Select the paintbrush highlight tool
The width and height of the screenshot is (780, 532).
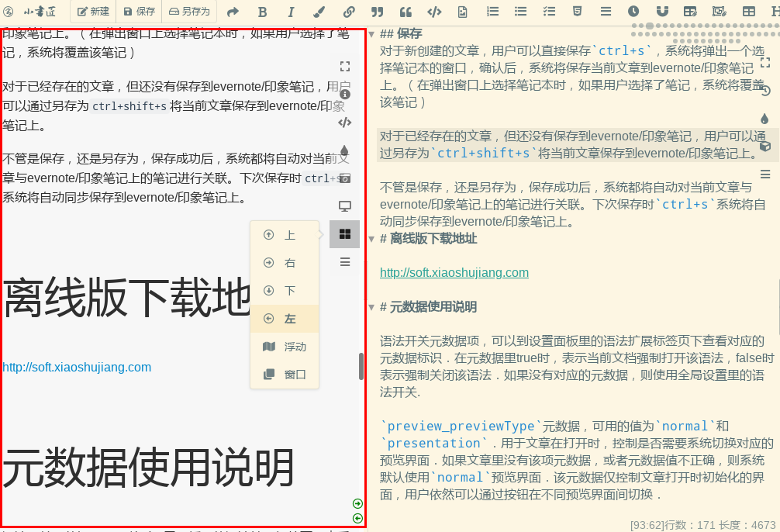(x=319, y=12)
